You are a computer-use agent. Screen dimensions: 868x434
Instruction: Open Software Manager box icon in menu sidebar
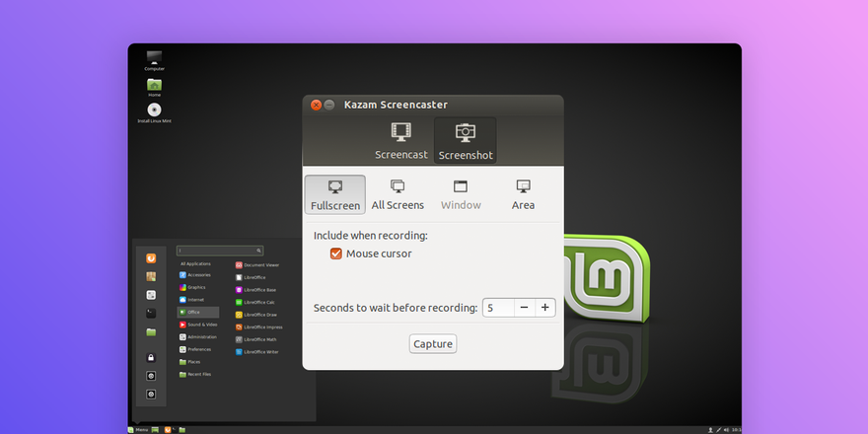[x=151, y=276]
